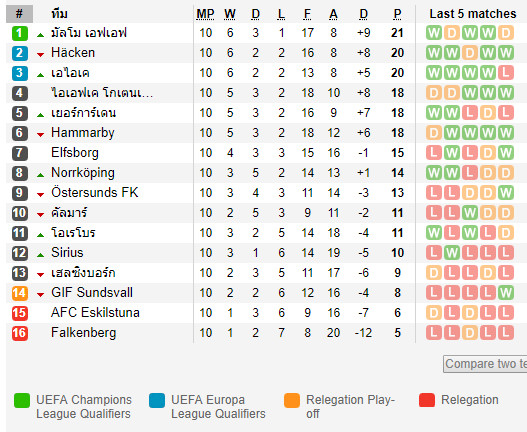Click the red down arrow beside Häcken
This screenshot has width=527, height=432.
41,54
